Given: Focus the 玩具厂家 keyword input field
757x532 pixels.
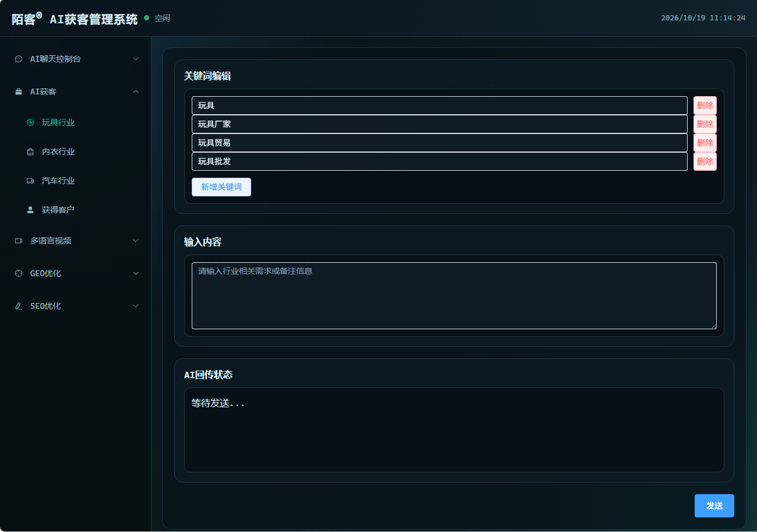Looking at the screenshot, I should 439,124.
